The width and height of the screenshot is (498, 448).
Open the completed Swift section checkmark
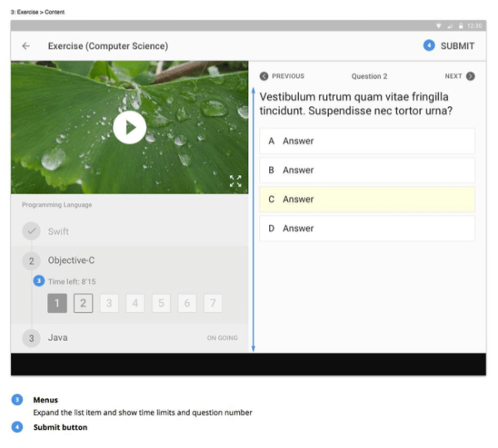(32, 231)
